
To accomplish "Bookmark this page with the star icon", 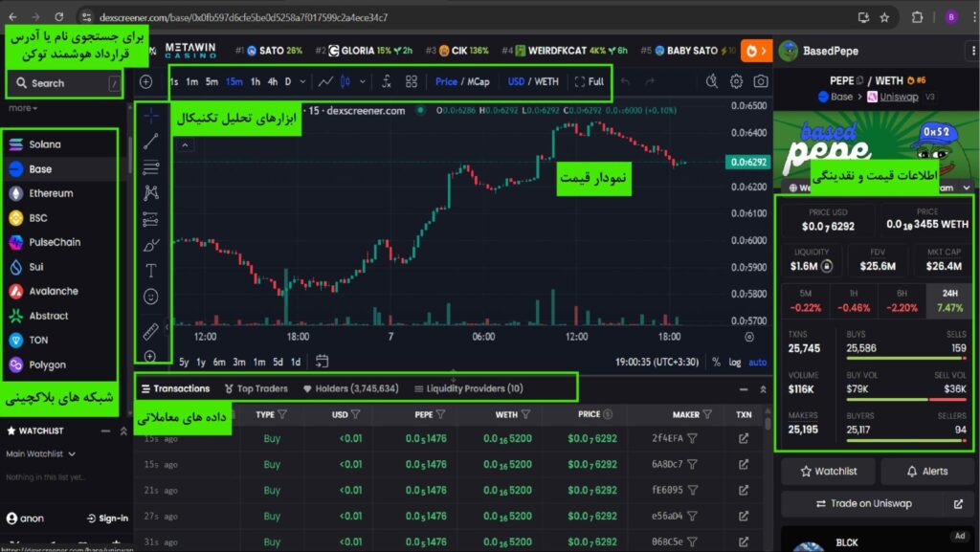I will tap(884, 17).
